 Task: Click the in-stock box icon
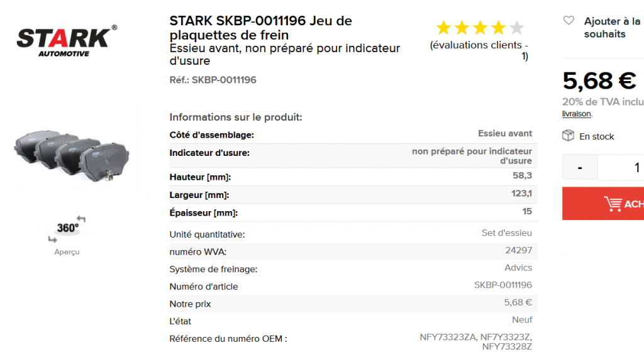click(568, 136)
